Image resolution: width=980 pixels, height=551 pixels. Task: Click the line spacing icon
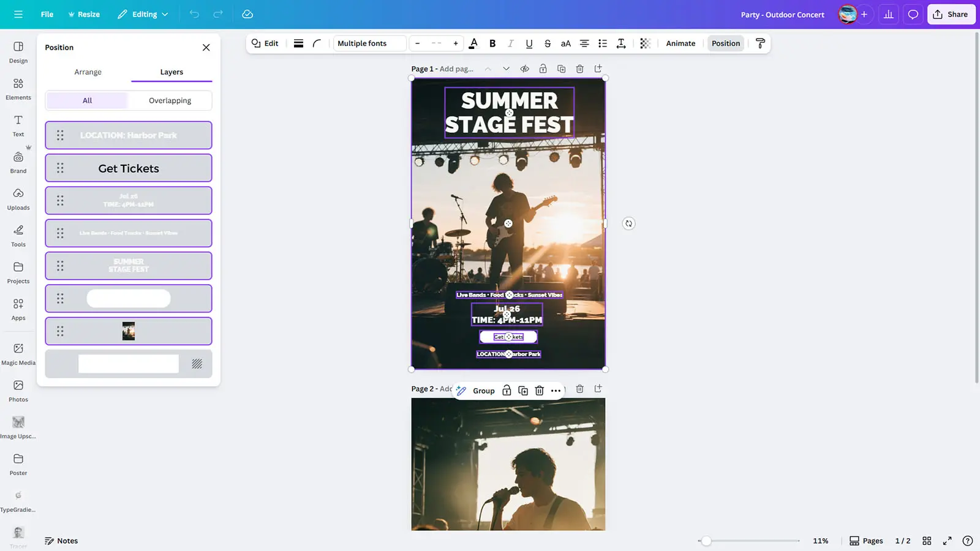[x=620, y=43]
